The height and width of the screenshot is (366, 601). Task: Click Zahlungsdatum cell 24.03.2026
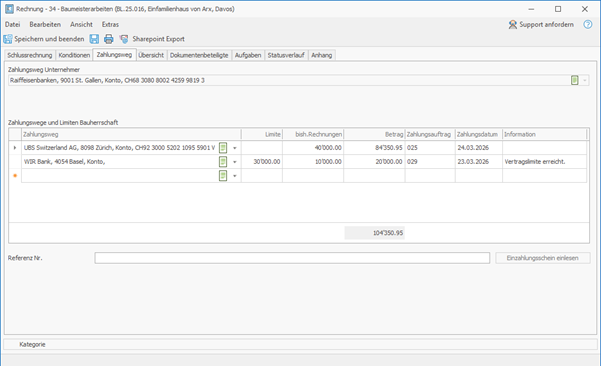click(x=479, y=148)
